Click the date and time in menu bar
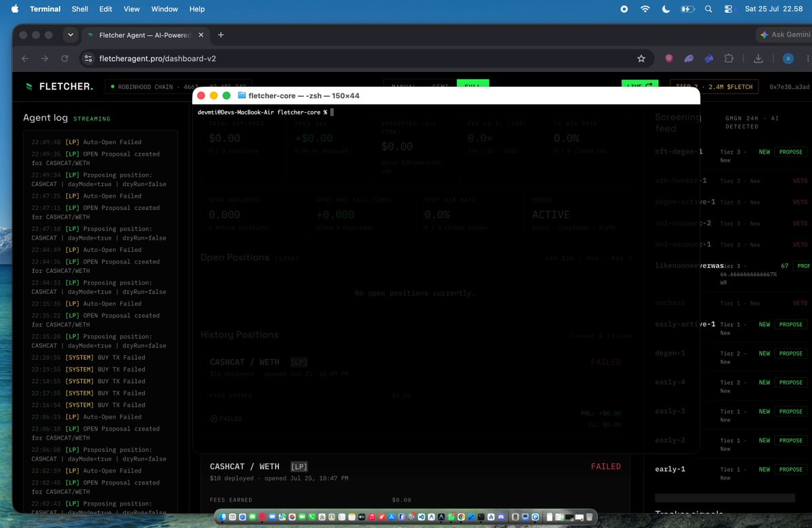This screenshot has height=528, width=812. click(773, 9)
